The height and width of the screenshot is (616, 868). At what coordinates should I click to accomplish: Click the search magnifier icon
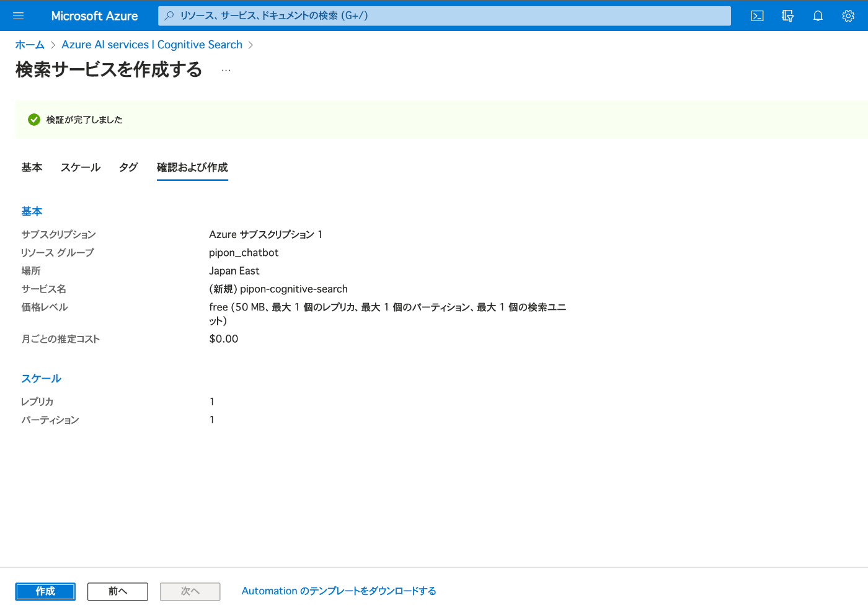(x=169, y=15)
